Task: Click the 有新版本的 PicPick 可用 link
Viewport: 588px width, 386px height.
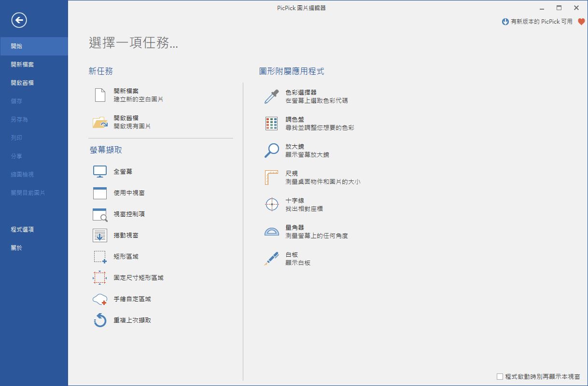Action: tap(542, 22)
